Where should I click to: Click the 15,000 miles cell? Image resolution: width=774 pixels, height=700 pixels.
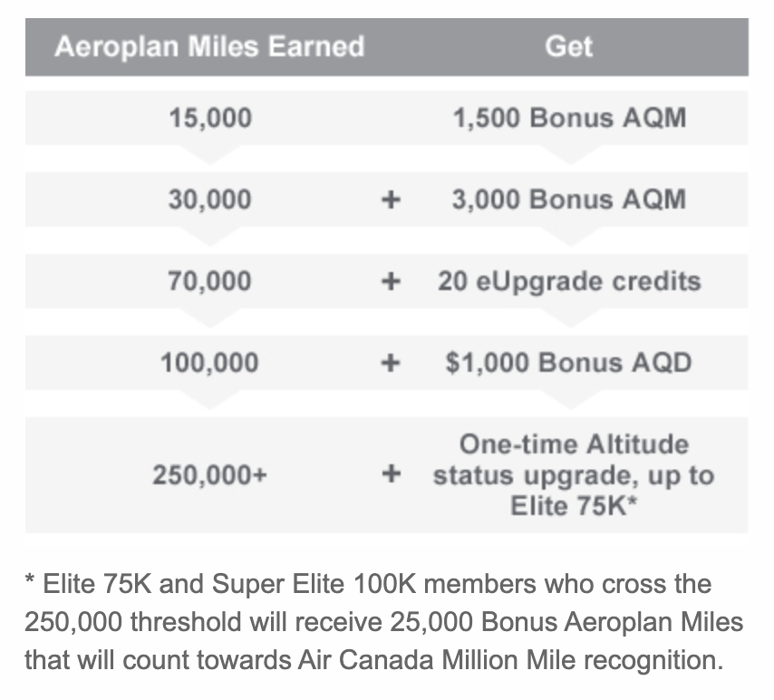pyautogui.click(x=209, y=118)
